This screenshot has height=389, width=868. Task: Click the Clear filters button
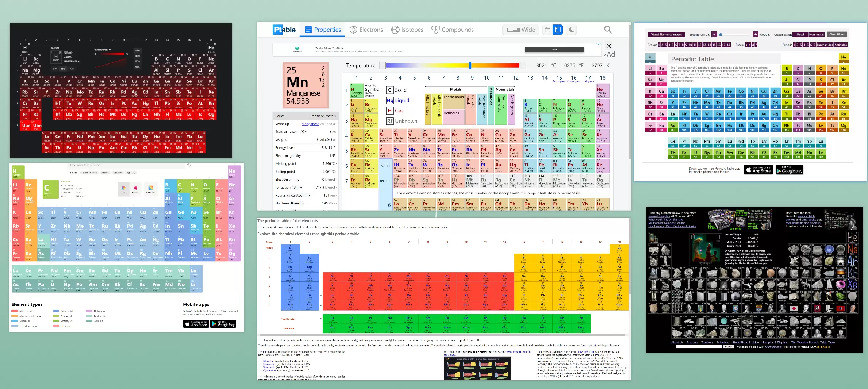pyautogui.click(x=837, y=35)
